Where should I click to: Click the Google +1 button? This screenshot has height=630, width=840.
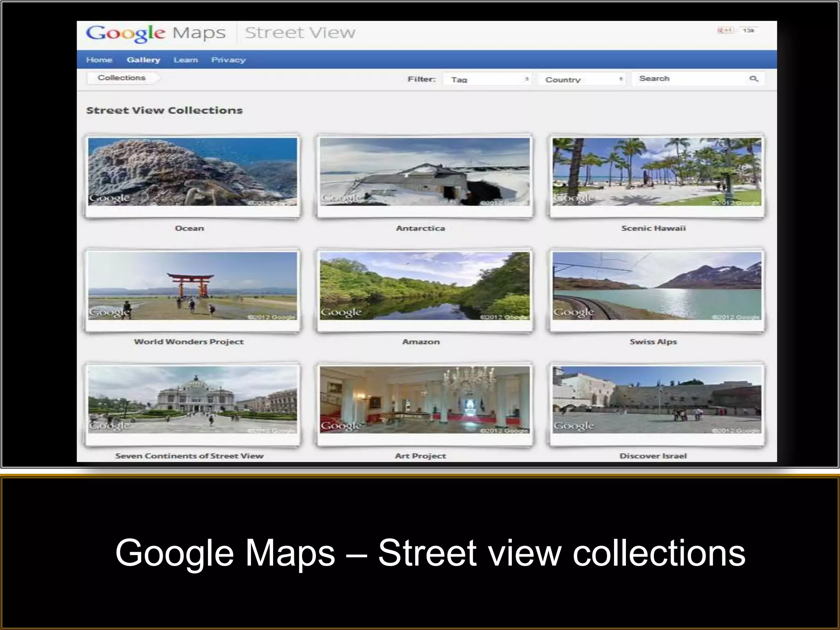pos(725,30)
